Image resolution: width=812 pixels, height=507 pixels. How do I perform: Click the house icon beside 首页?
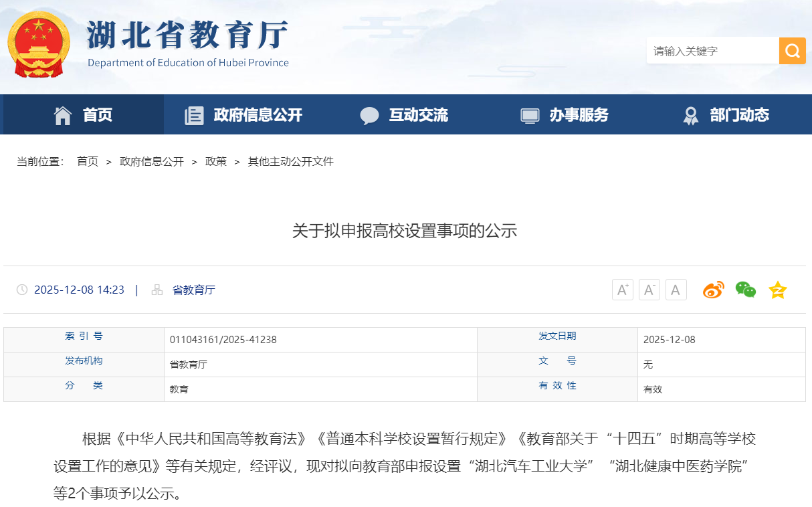(x=62, y=114)
